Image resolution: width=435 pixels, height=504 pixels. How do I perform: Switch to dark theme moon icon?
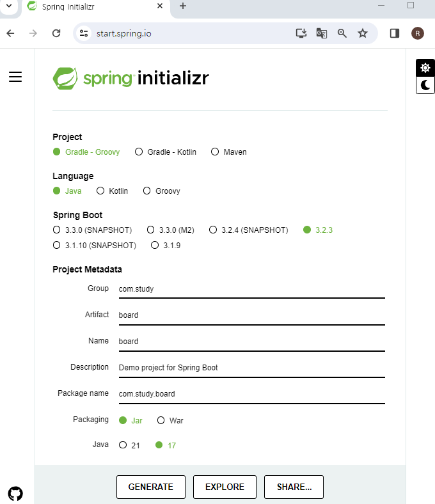[x=425, y=85]
